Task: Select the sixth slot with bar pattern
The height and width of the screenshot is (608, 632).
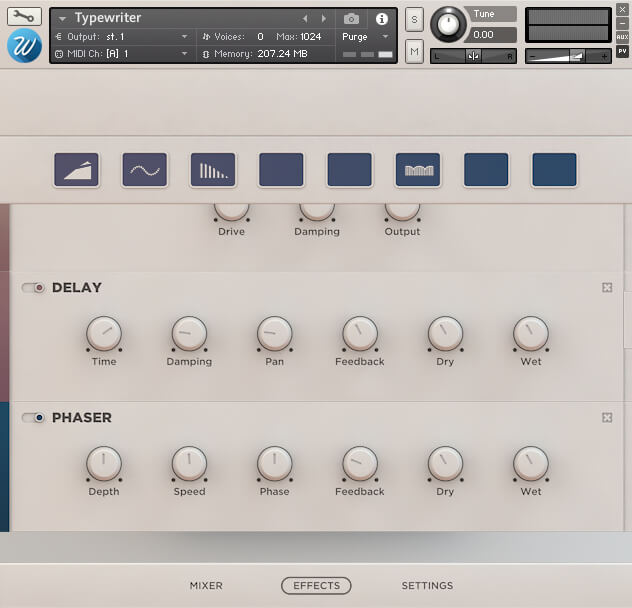Action: coord(417,170)
